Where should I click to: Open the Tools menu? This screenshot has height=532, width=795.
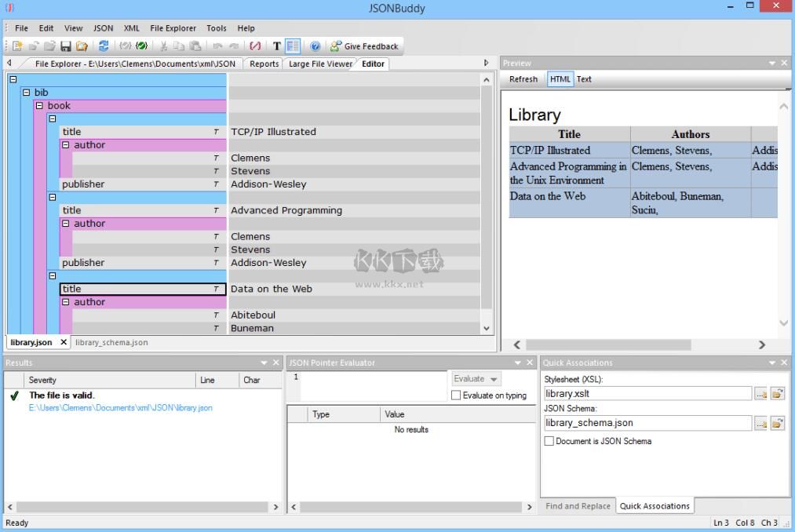coord(216,27)
